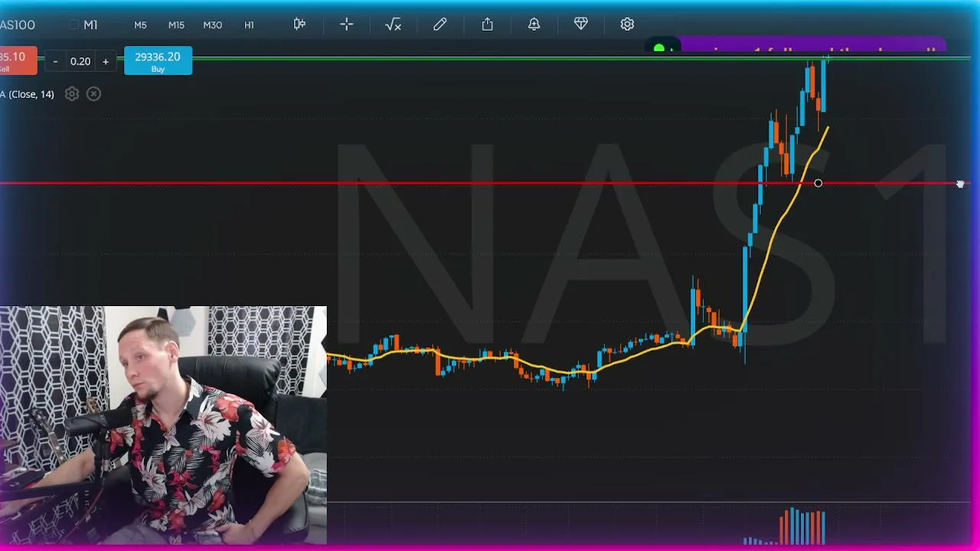
Task: Open the chart type candlestick menu
Action: (x=299, y=24)
